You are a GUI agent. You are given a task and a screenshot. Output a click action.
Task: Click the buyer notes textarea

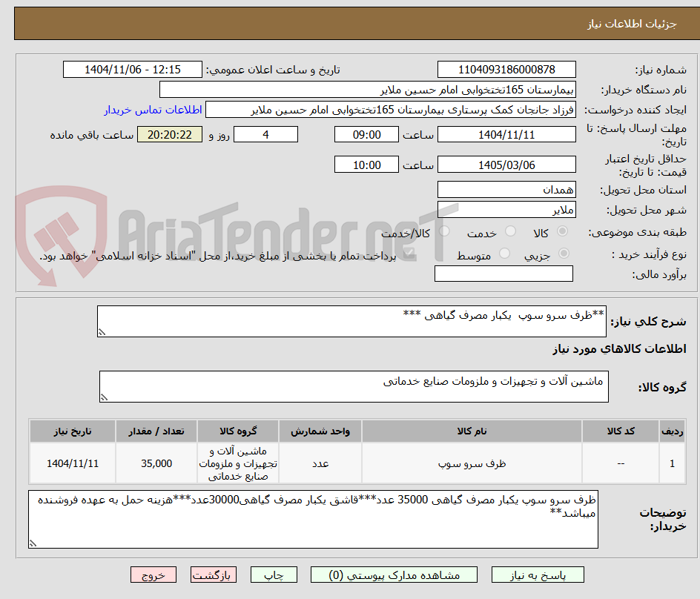(x=313, y=519)
